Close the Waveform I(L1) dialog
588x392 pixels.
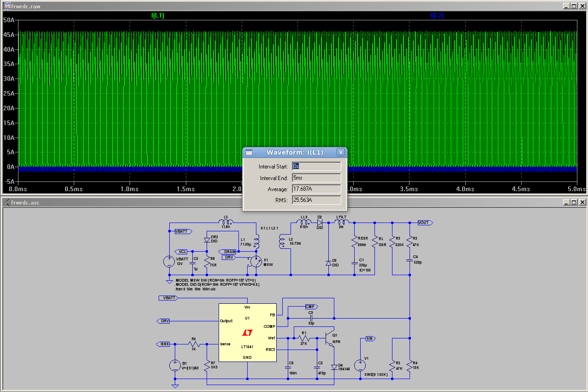tap(340, 152)
